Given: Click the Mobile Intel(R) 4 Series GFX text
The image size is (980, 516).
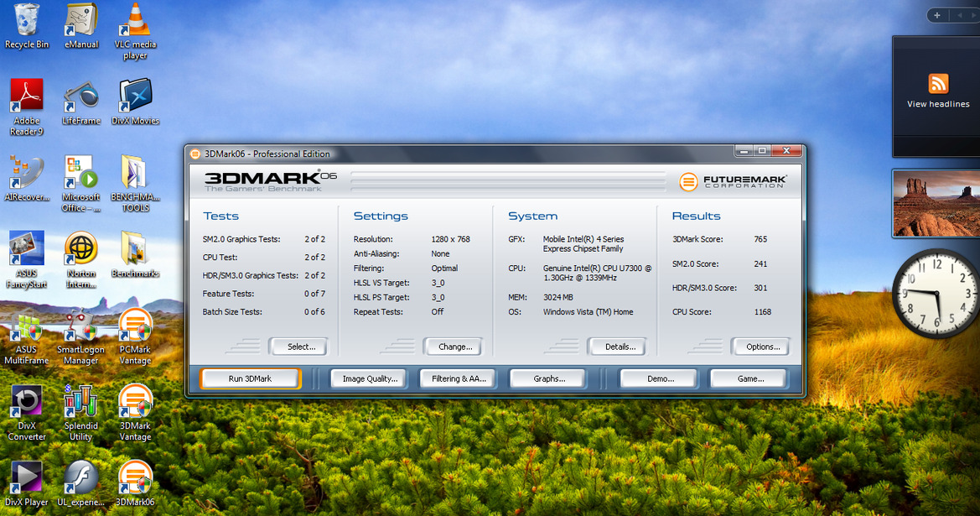Looking at the screenshot, I should [x=583, y=244].
